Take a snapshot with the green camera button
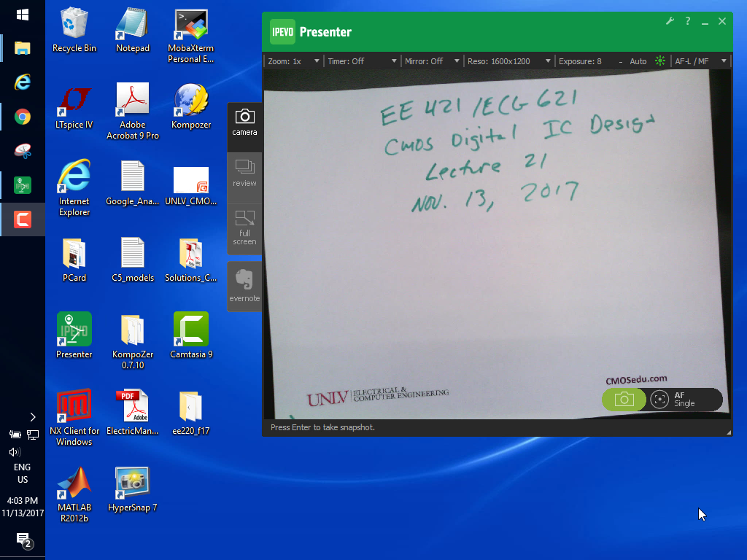Screen dimensions: 747x560 pyautogui.click(x=624, y=399)
